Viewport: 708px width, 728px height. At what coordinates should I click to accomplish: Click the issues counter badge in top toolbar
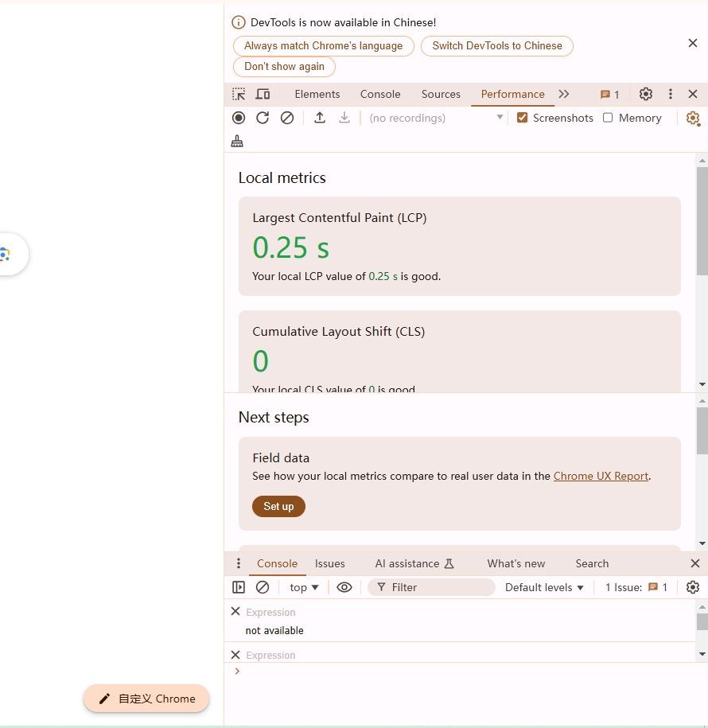click(x=609, y=95)
